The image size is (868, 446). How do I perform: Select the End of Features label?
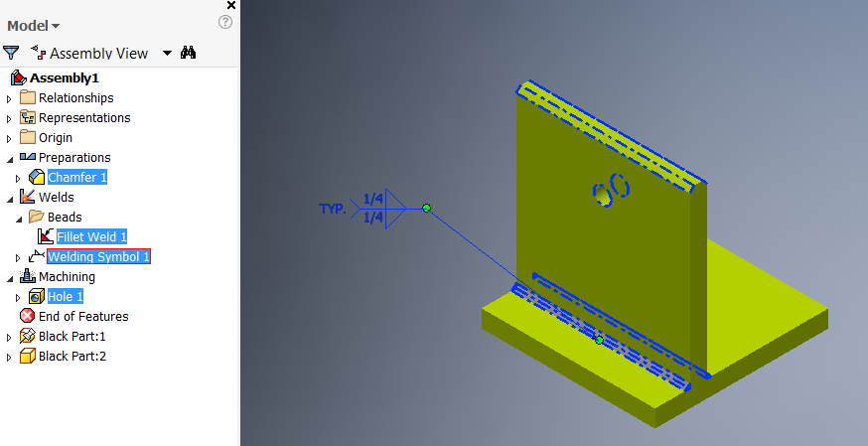click(83, 317)
